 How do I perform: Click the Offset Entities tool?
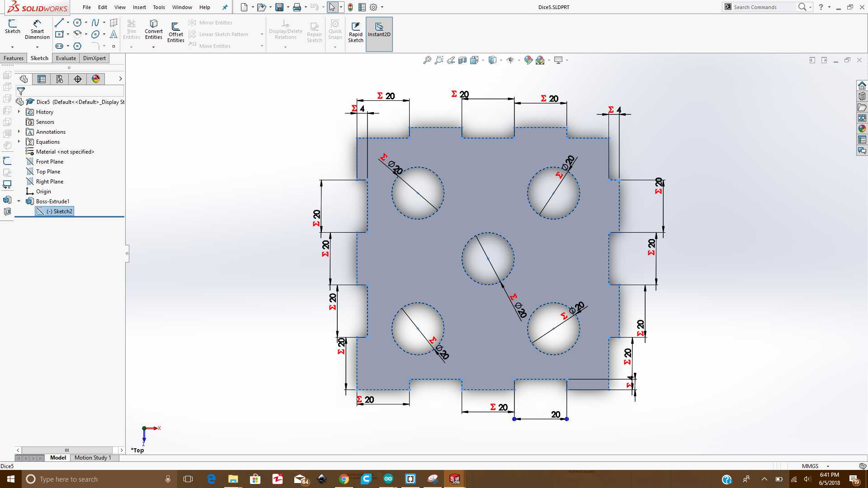[175, 32]
